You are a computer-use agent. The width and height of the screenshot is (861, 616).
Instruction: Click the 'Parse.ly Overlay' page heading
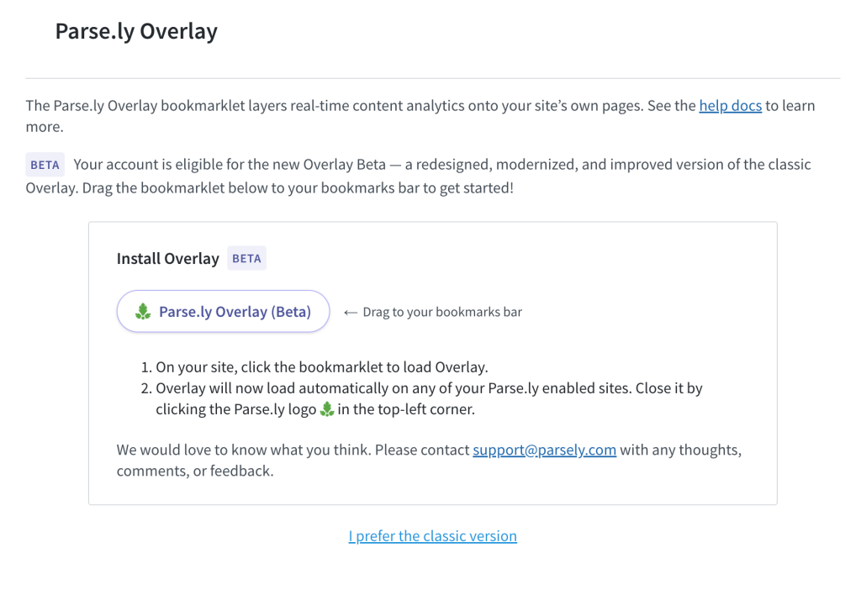pyautogui.click(x=136, y=31)
